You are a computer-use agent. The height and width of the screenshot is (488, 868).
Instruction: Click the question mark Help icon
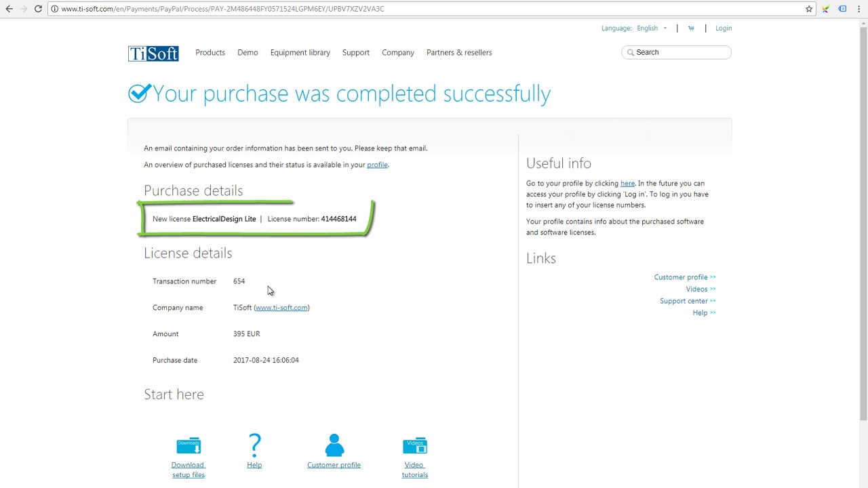[x=254, y=445]
